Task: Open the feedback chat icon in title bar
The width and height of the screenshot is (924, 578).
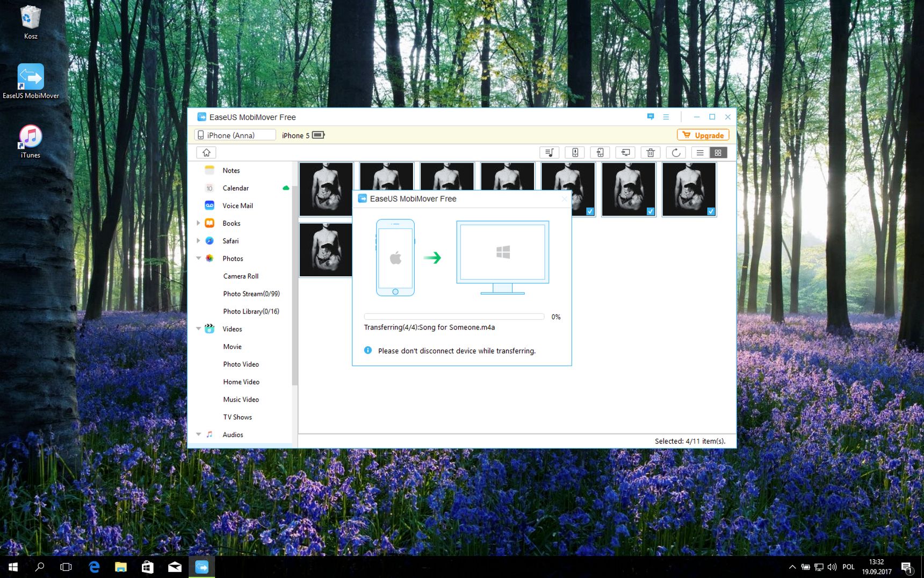Action: tap(651, 117)
